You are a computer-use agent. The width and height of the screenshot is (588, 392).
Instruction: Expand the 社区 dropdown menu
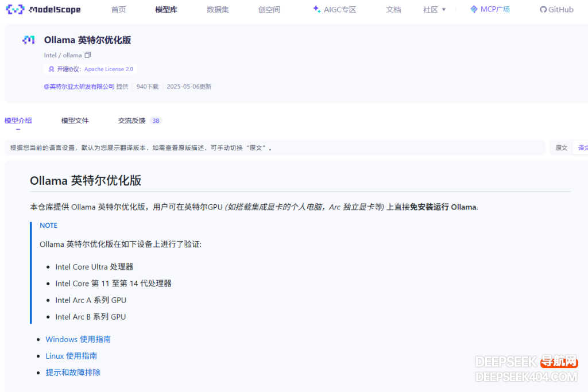pos(434,9)
